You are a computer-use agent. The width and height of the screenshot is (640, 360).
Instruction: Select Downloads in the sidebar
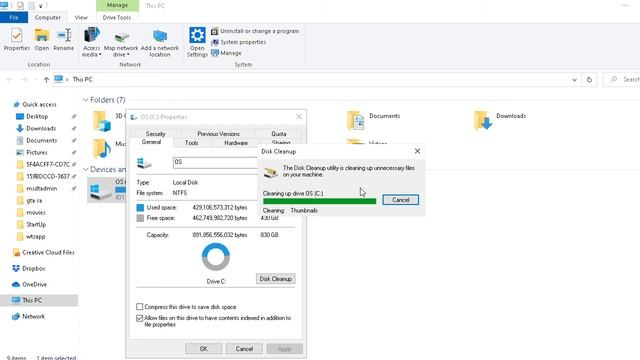pos(41,128)
